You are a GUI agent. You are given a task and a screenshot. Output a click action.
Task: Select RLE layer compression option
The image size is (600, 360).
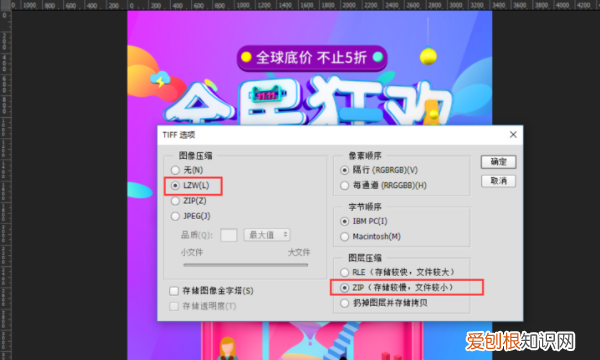pos(344,272)
